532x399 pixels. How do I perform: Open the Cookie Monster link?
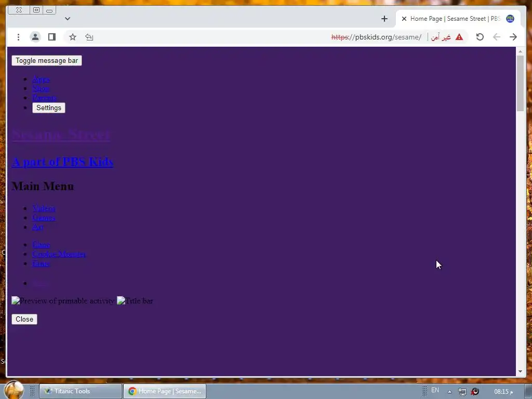click(x=59, y=254)
